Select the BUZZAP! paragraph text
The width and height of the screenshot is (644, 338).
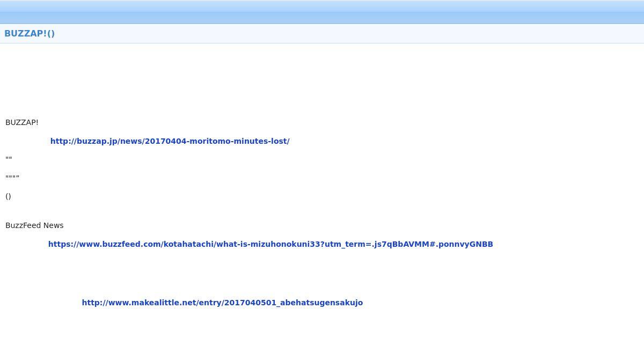(x=22, y=122)
